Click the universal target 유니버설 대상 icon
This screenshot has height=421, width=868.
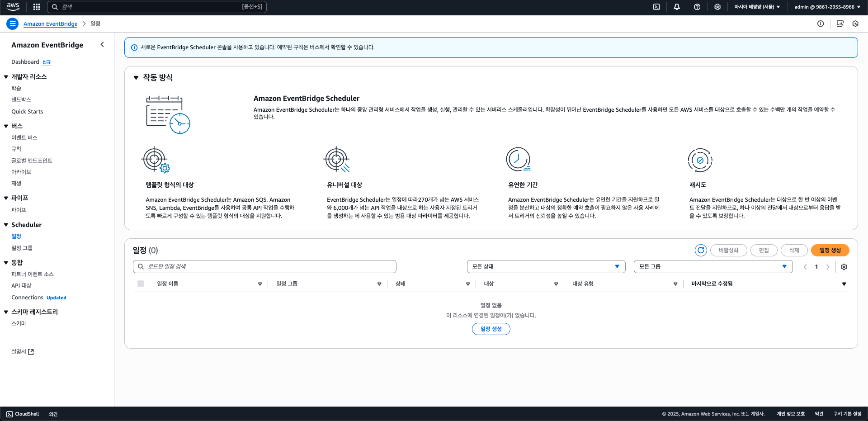(337, 160)
